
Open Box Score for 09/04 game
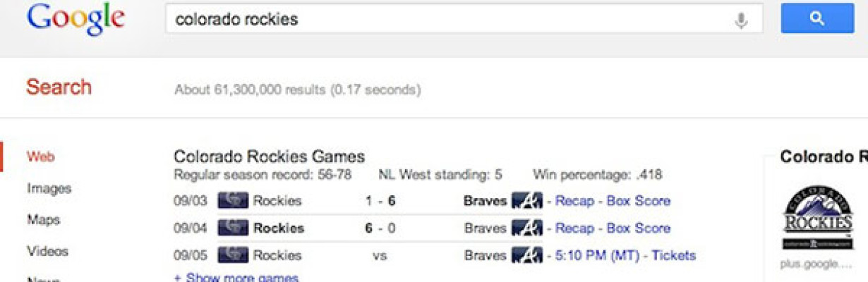click(x=639, y=228)
